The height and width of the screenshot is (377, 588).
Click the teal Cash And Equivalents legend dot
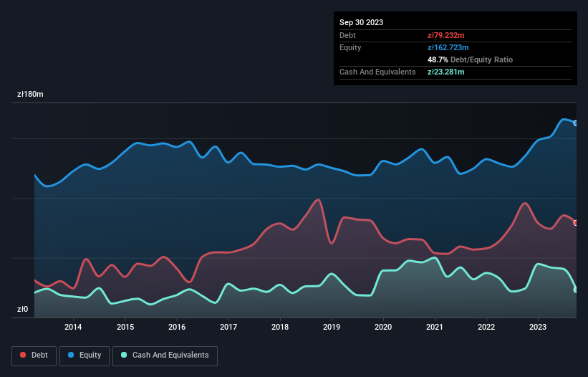[x=124, y=355]
